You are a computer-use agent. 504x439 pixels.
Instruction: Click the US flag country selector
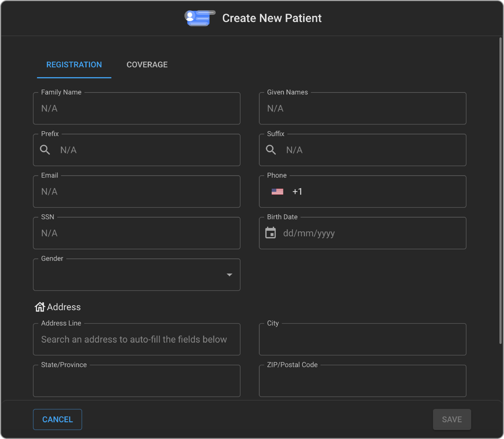[x=277, y=192]
